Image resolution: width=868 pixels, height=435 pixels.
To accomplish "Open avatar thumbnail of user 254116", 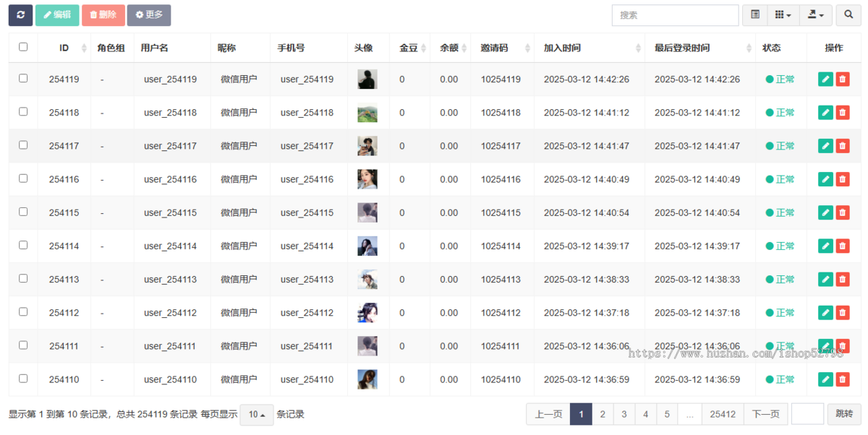I will pyautogui.click(x=367, y=179).
